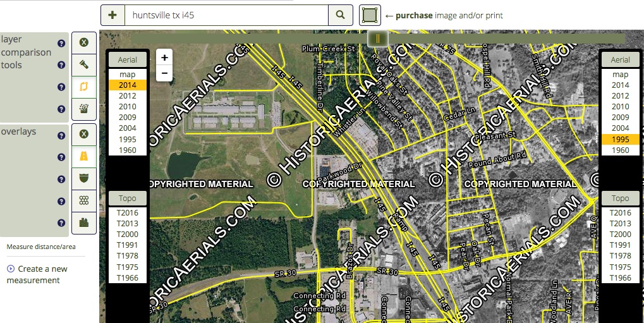644x323 pixels.
Task: Select 2012 in the left aerial list
Action: [128, 95]
